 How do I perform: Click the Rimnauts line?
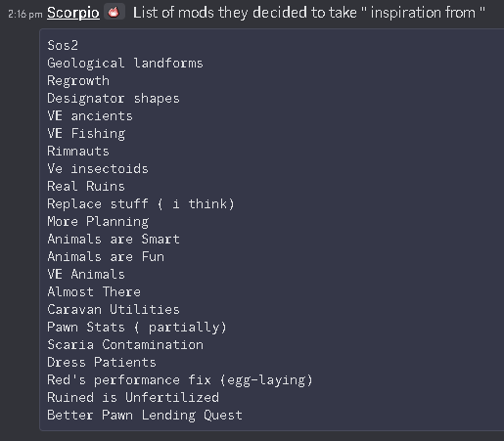78,151
